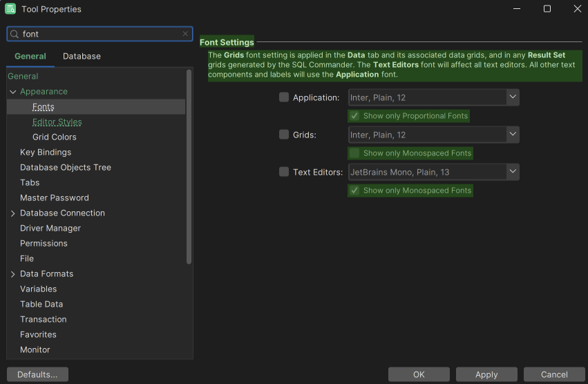Image resolution: width=588 pixels, height=384 pixels.
Task: Switch to the Database tab
Action: tap(82, 57)
